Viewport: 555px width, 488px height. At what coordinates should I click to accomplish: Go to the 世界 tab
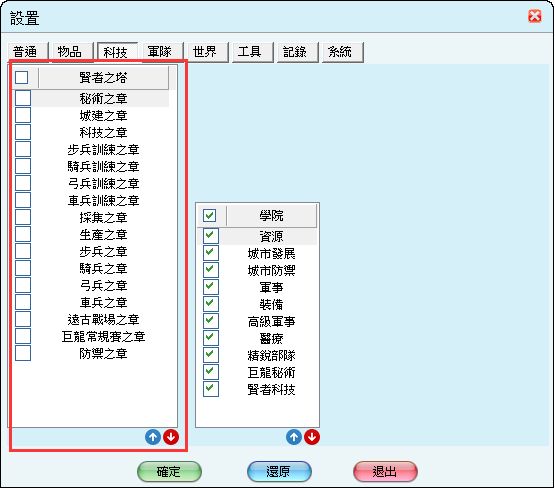click(x=205, y=52)
